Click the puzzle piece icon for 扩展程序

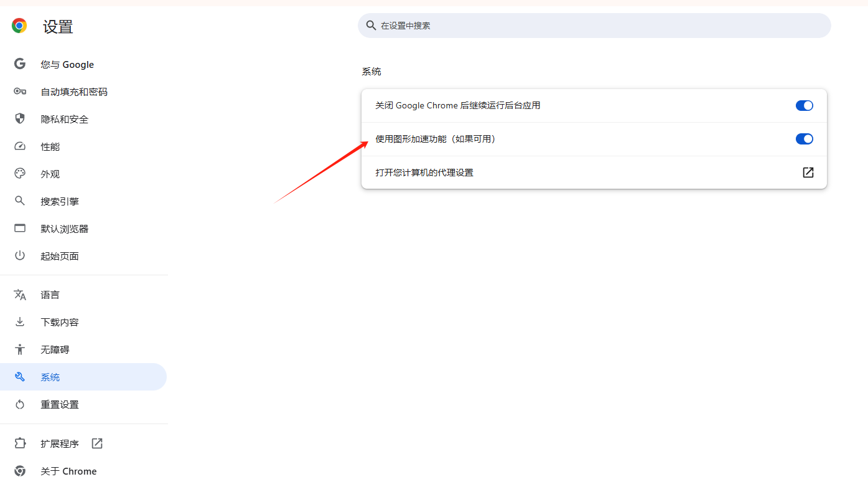click(x=20, y=443)
